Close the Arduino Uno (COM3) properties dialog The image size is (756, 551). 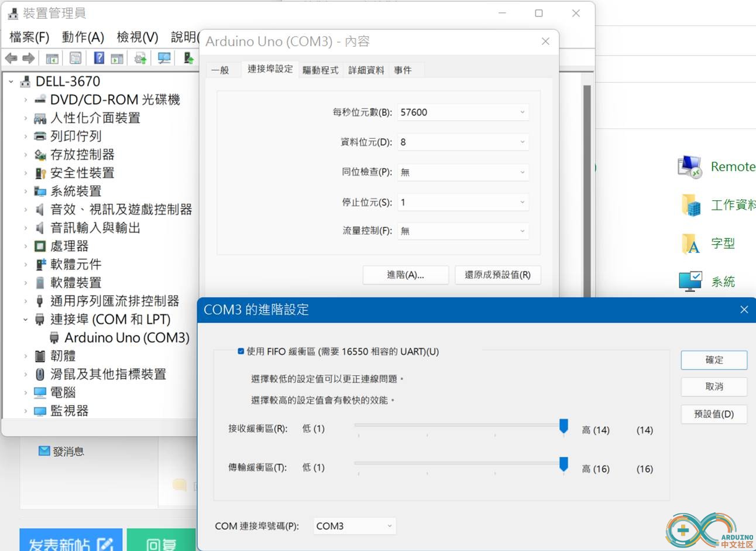point(545,42)
